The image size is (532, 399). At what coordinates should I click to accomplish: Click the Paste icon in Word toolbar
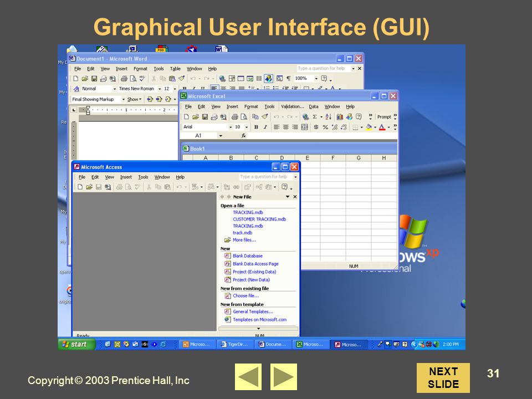coord(172,78)
